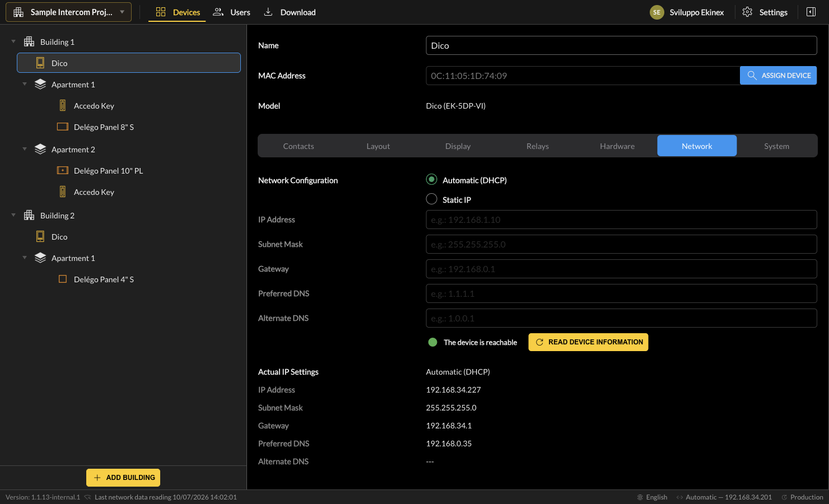Click the Download arrow icon
829x504 pixels.
coord(268,12)
